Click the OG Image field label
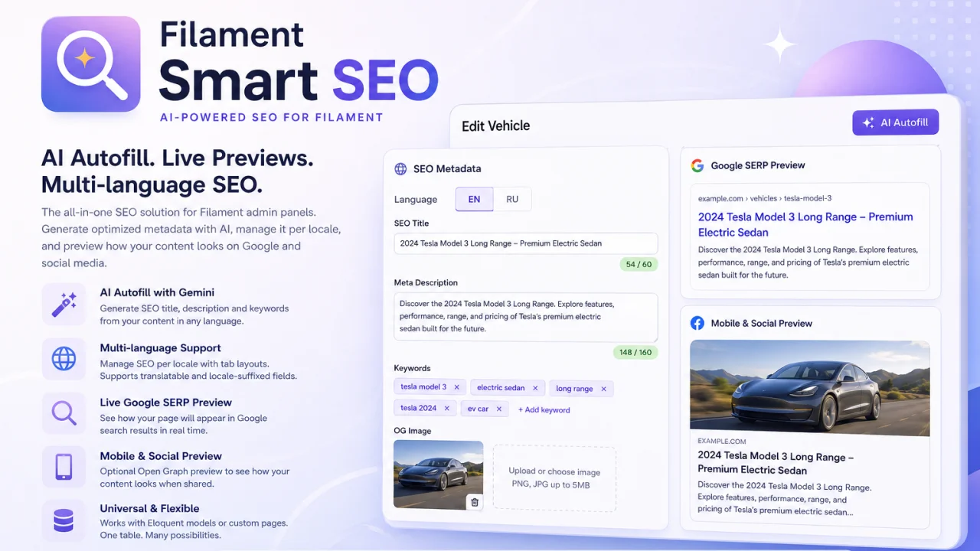Image resolution: width=980 pixels, height=551 pixels. pyautogui.click(x=412, y=431)
